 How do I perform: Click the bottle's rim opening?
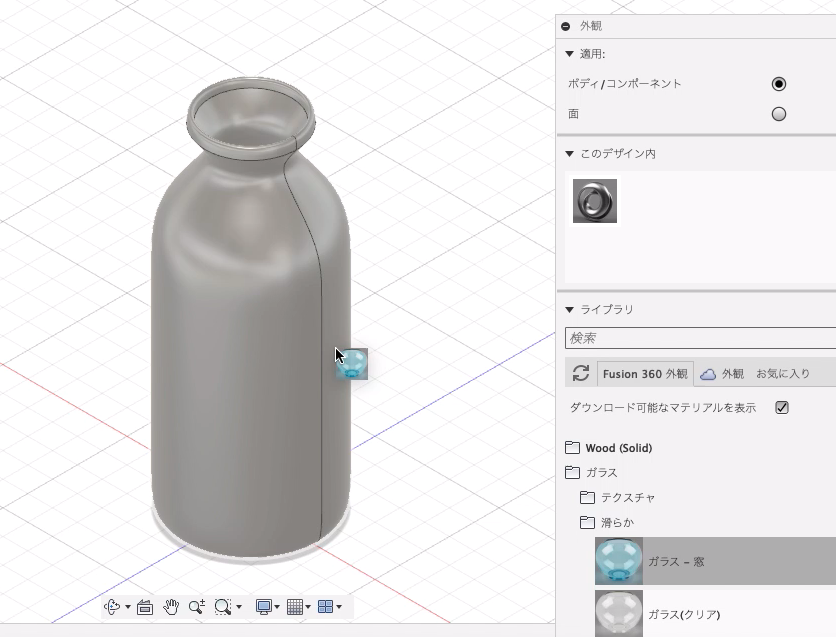click(251, 118)
